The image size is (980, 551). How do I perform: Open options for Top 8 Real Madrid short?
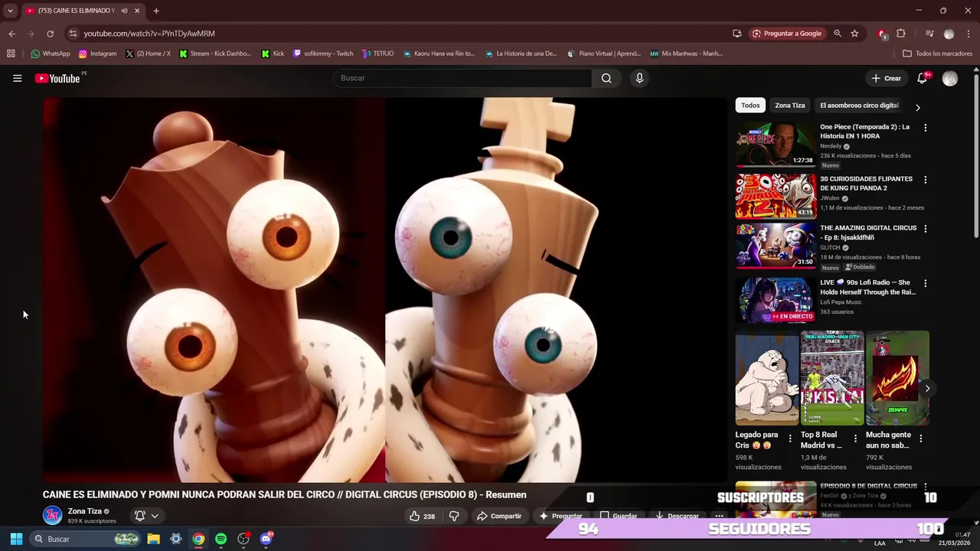click(855, 439)
